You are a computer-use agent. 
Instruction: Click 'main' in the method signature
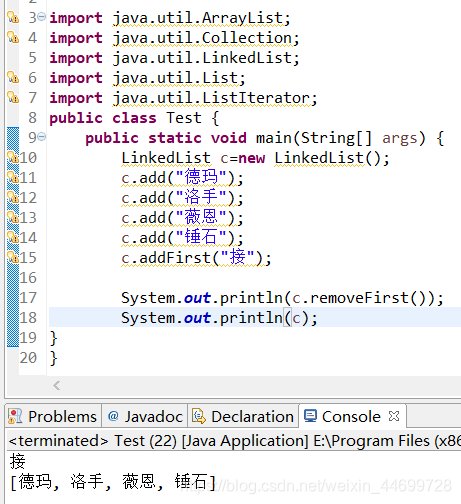coord(274,138)
